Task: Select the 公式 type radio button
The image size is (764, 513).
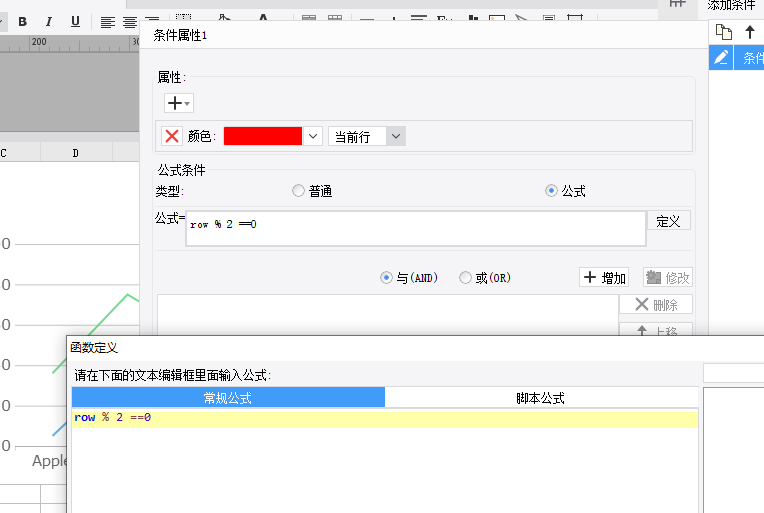Action: pyautogui.click(x=551, y=190)
